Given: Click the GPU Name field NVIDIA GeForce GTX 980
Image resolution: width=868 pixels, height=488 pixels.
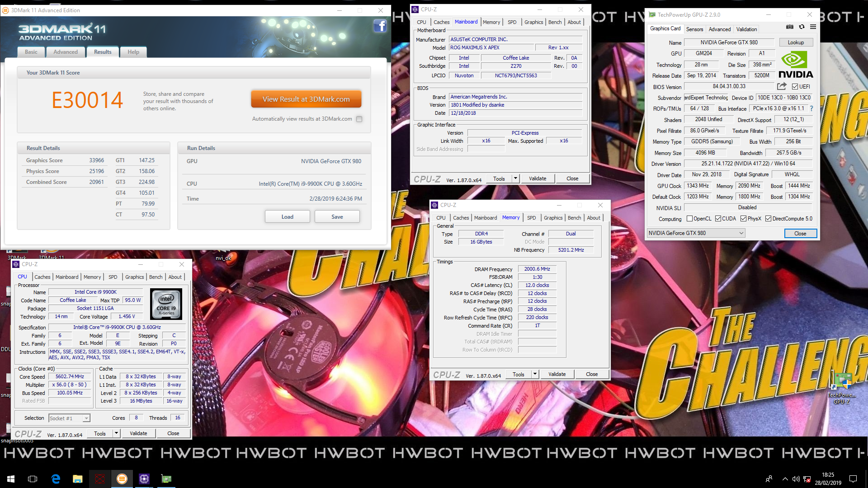Looking at the screenshot, I should [x=729, y=42].
